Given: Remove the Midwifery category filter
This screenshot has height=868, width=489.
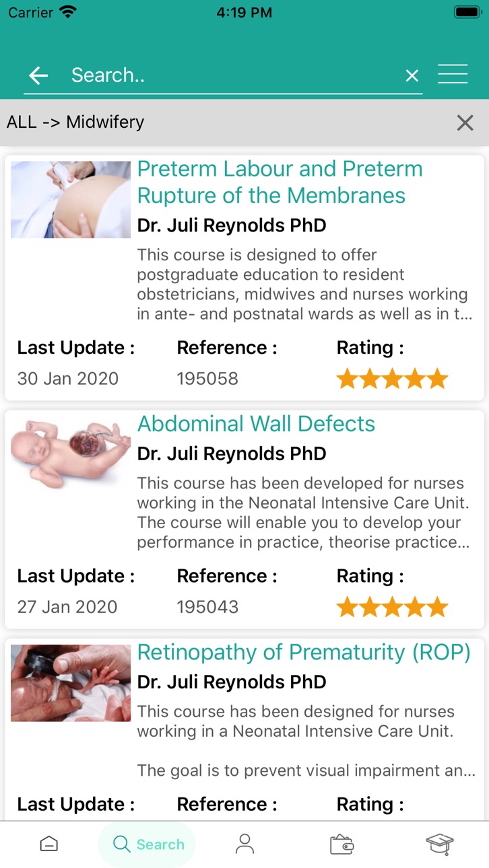Looking at the screenshot, I should click(465, 122).
